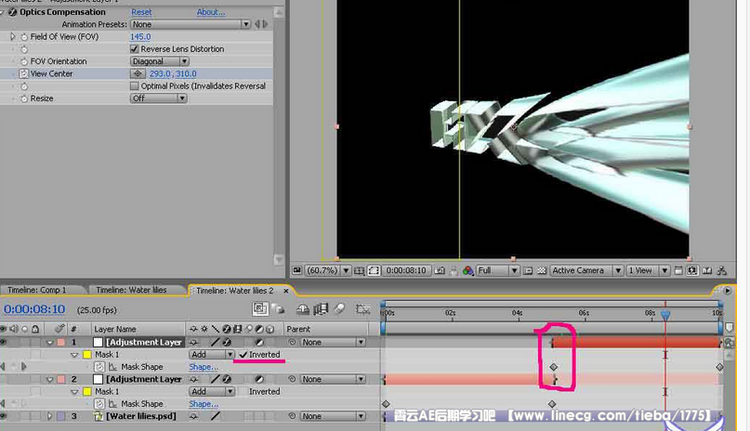This screenshot has width=750, height=431.
Task: Click the fast previews icon in the viewer bar
Action: (692, 271)
